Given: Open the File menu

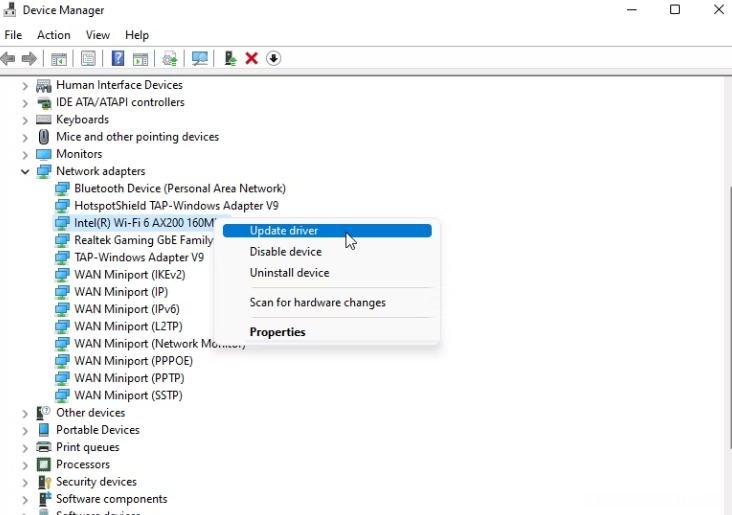Looking at the screenshot, I should click(x=13, y=35).
